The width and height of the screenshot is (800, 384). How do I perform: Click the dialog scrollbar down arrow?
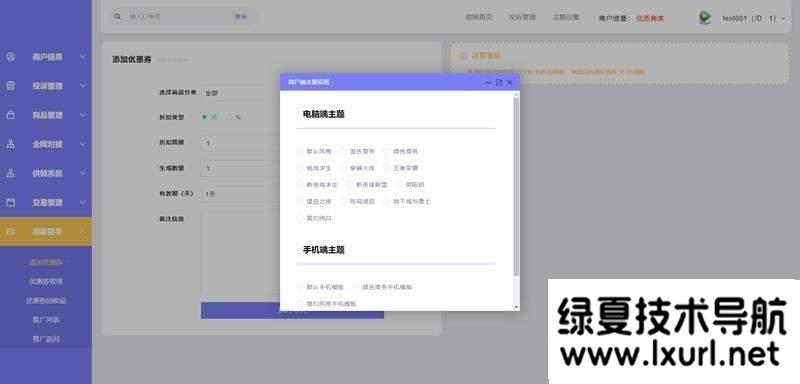click(516, 307)
